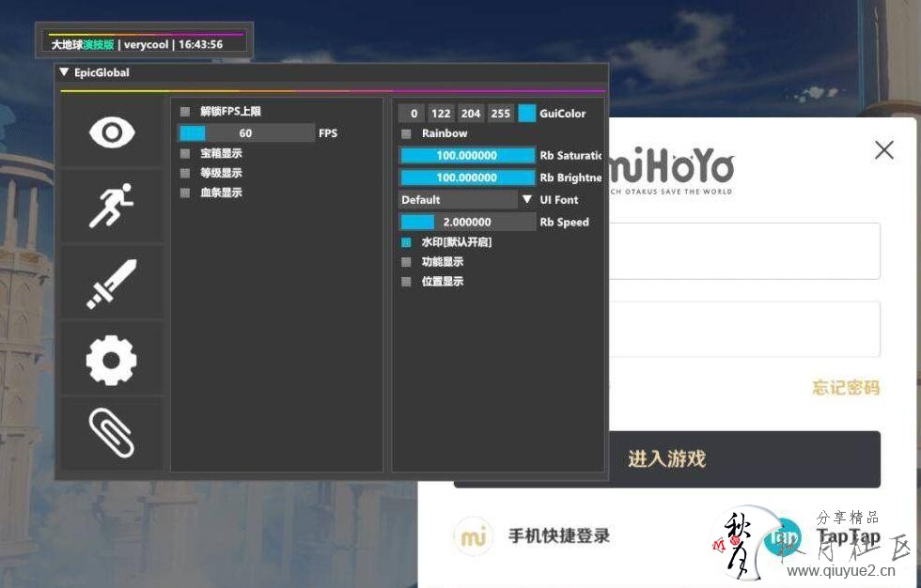Click the GuiColor label
The image size is (921, 588).
(x=563, y=114)
